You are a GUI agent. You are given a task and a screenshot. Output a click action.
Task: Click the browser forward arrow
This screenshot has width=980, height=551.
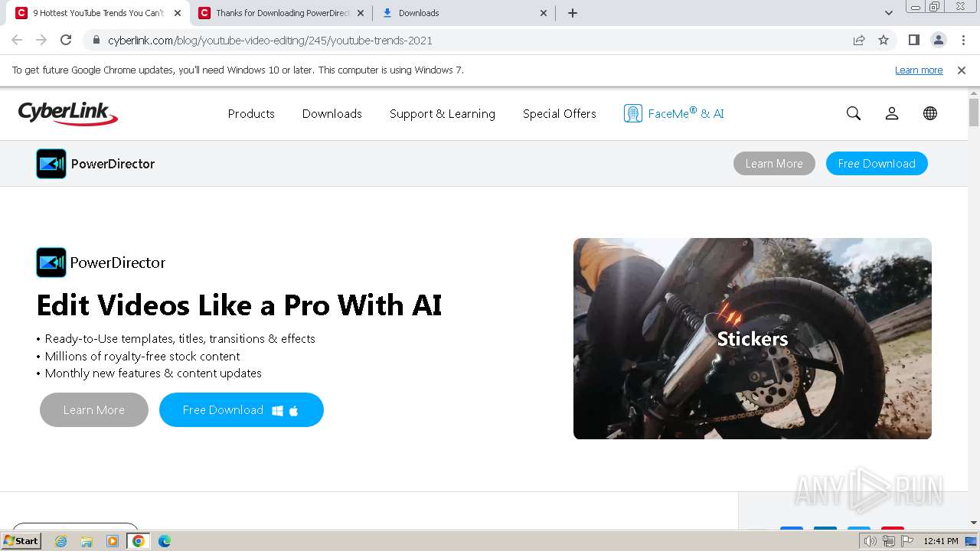pos(41,40)
